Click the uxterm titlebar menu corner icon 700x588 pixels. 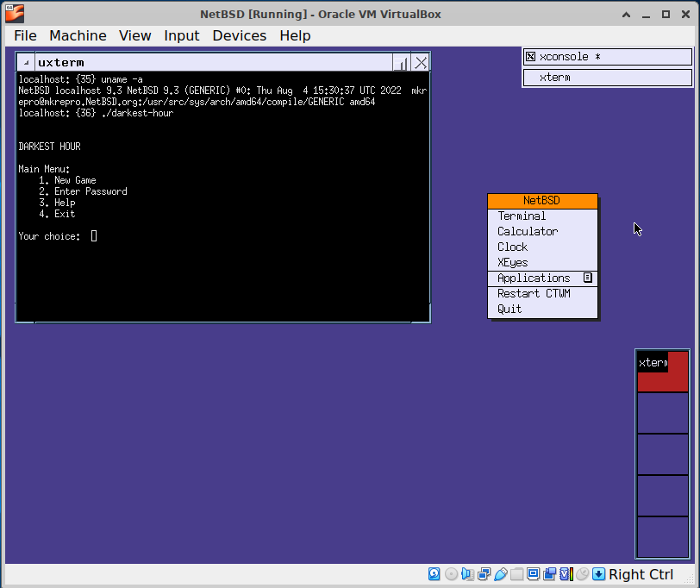(26, 62)
